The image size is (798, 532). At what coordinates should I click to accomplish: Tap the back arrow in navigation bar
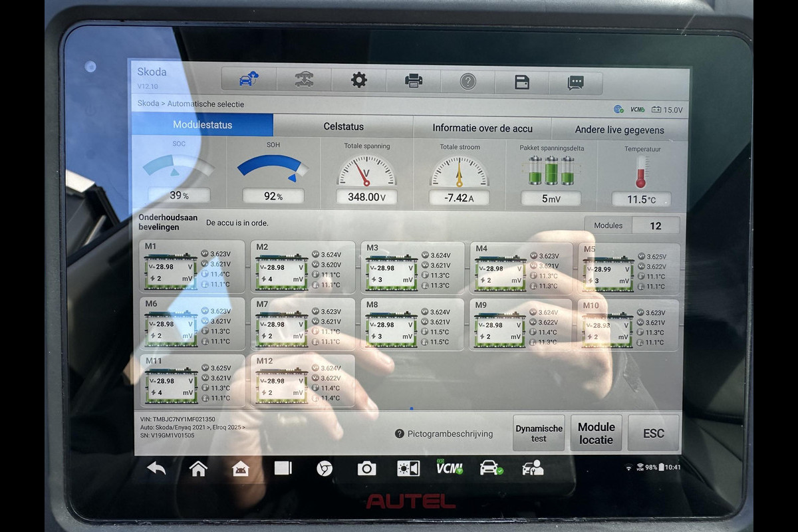point(156,468)
